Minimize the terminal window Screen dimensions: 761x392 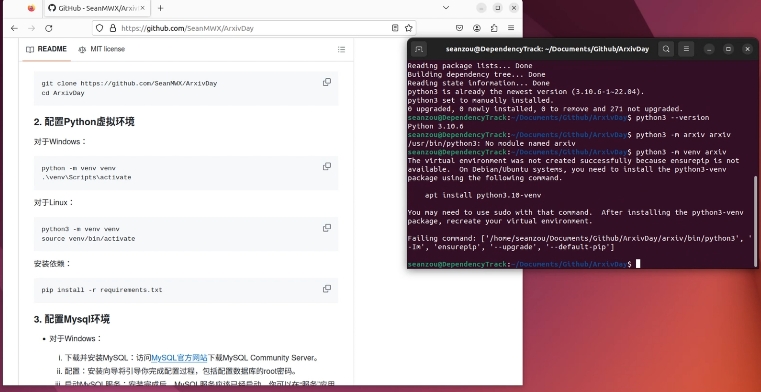point(710,49)
